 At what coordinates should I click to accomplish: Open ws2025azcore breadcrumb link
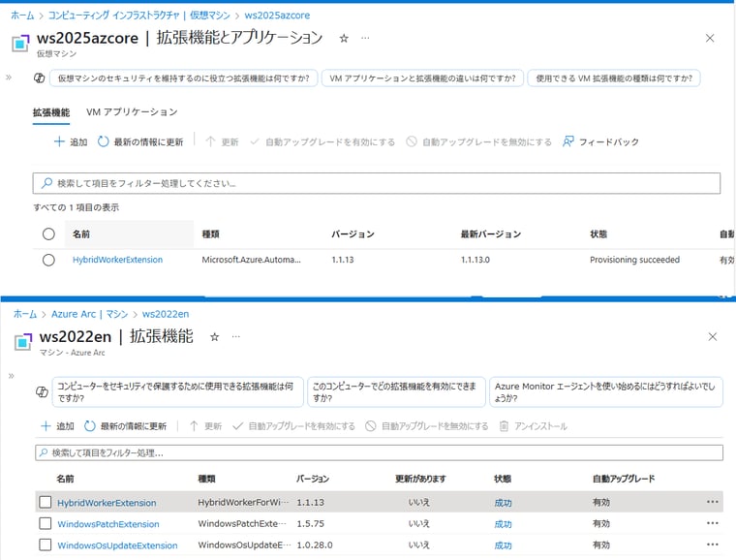click(277, 16)
